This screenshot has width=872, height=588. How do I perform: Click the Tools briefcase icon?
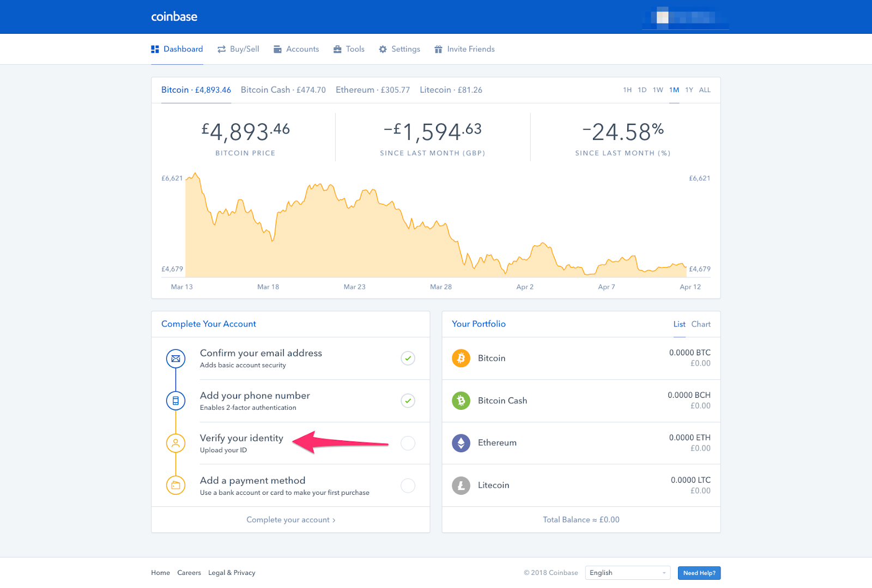pyautogui.click(x=337, y=49)
